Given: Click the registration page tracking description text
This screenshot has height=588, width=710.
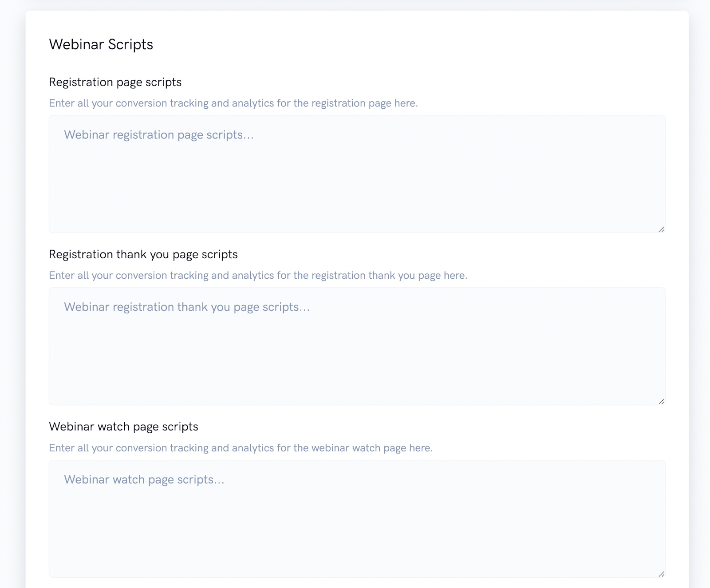Looking at the screenshot, I should click(233, 103).
